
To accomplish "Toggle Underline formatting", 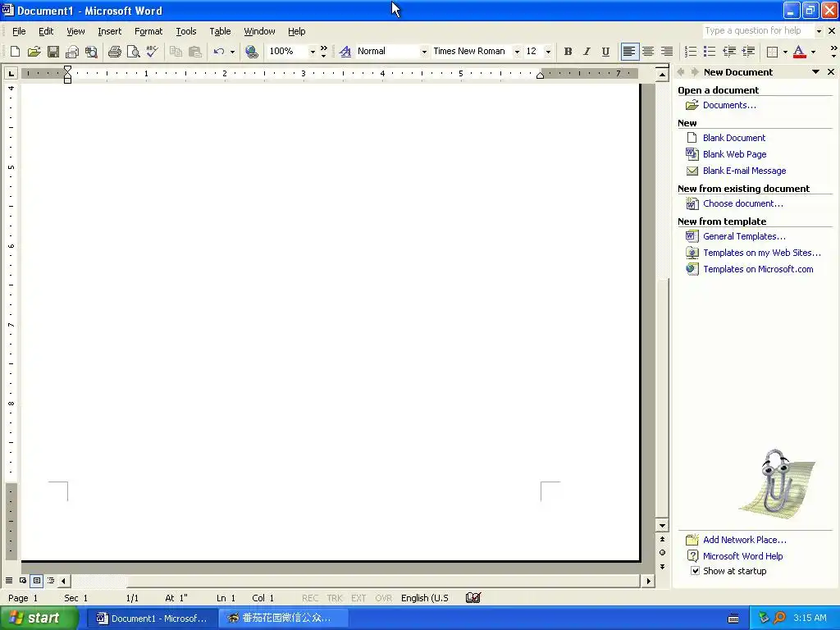I will click(605, 52).
